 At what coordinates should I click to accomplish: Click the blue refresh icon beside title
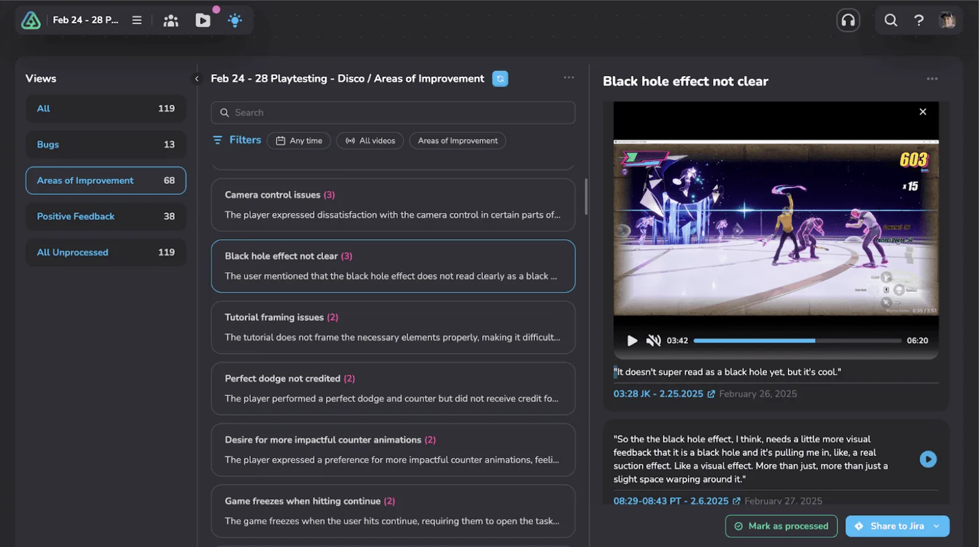tap(500, 79)
